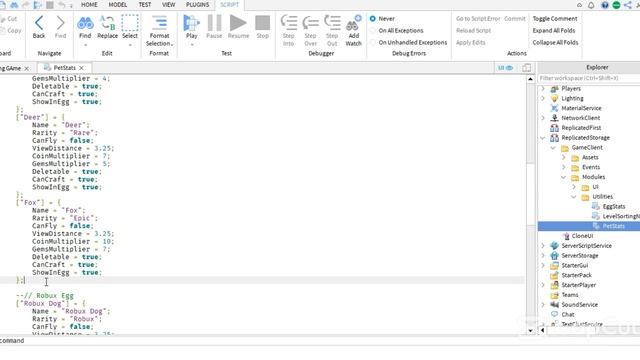Open the PLUGINS ribbon tab
Viewport: 640px width, 360px height.
tap(198, 4)
